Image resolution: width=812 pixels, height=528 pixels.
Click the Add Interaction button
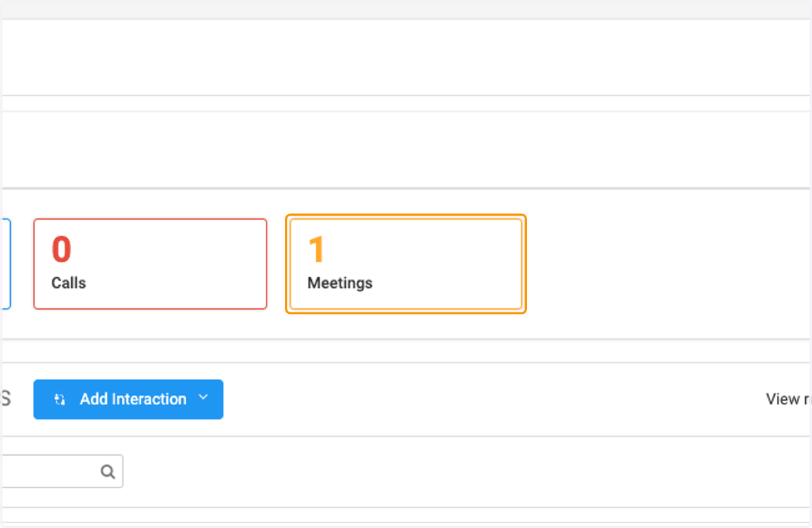[129, 399]
